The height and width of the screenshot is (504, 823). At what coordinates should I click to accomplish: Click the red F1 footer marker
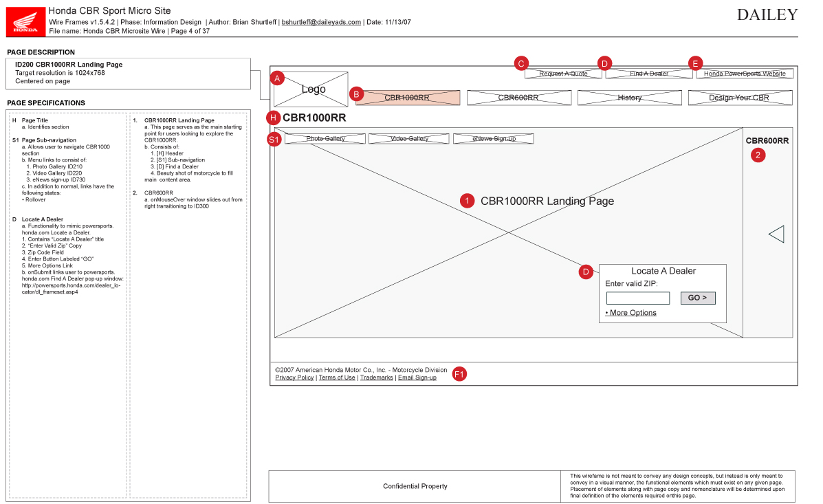(459, 374)
